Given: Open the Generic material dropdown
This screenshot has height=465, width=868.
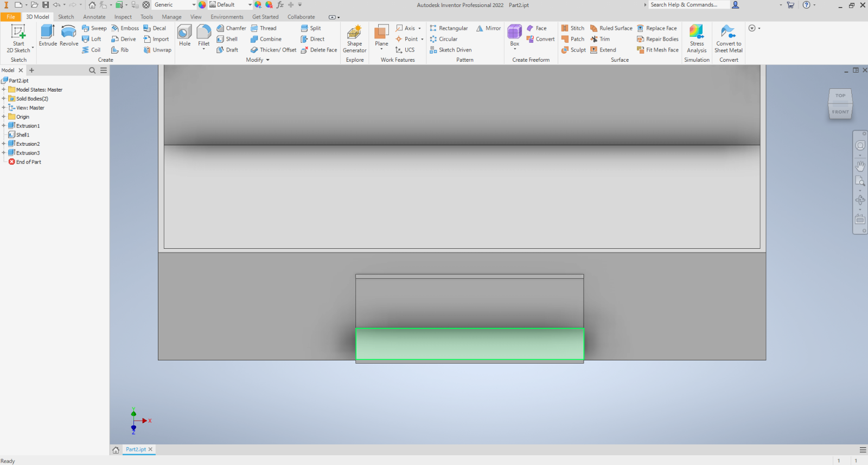Looking at the screenshot, I should 194,5.
